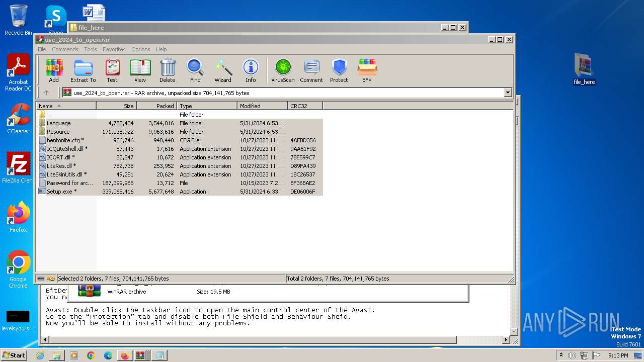
Task: Open the Options menu
Action: tap(141, 49)
